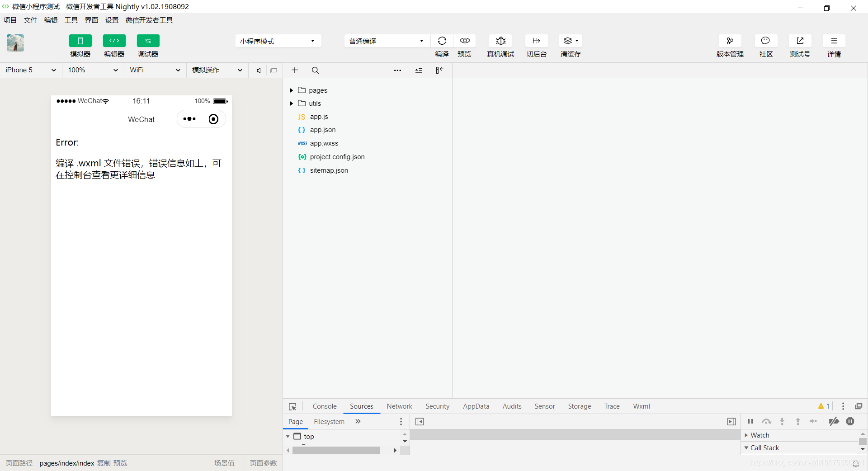The height and width of the screenshot is (471, 868).
Task: Switch to the AppData tab
Action: point(476,406)
